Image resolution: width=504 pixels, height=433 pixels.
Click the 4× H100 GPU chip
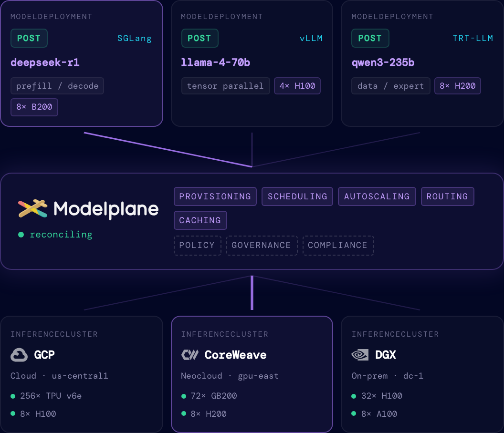297,86
